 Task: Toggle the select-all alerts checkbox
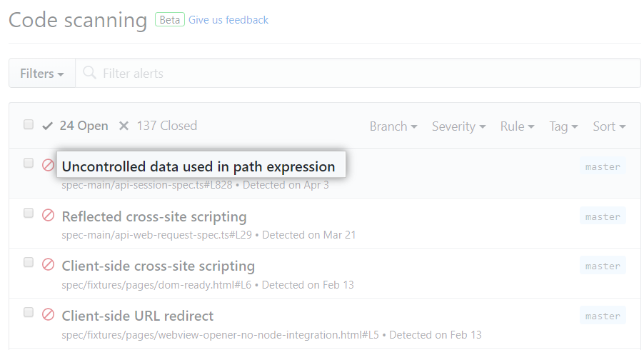point(29,124)
